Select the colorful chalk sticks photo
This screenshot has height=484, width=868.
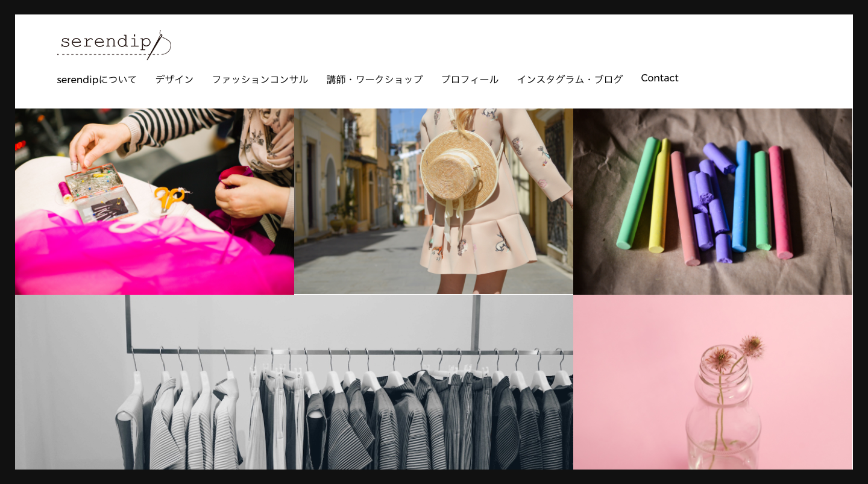point(712,201)
